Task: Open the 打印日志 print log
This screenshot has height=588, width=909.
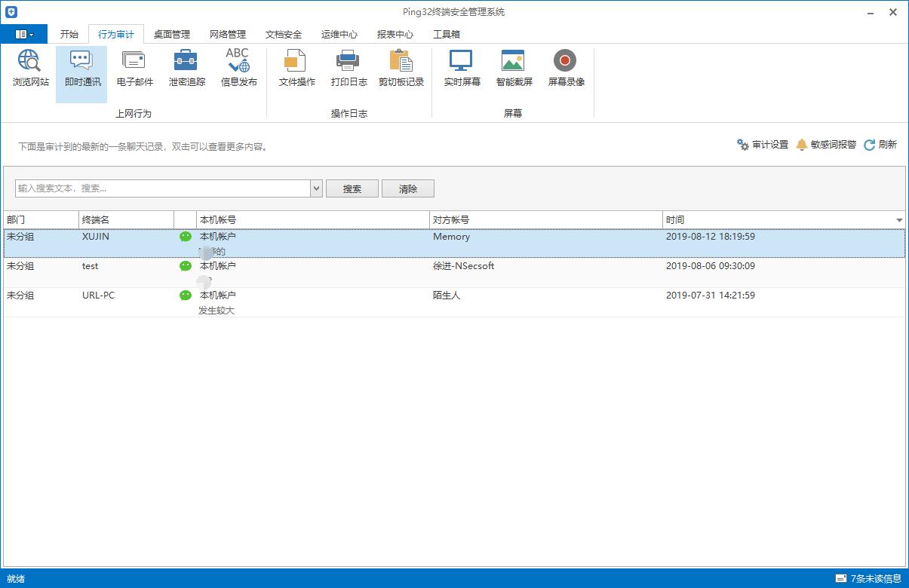Action: point(349,69)
